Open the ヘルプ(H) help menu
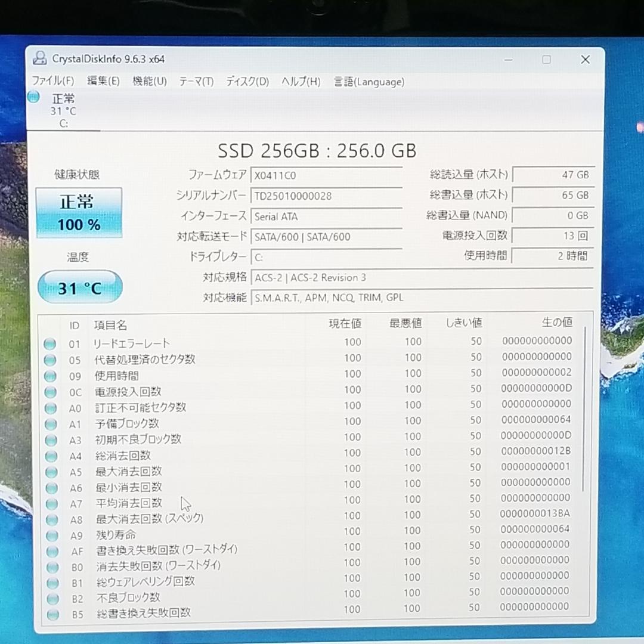 [298, 82]
